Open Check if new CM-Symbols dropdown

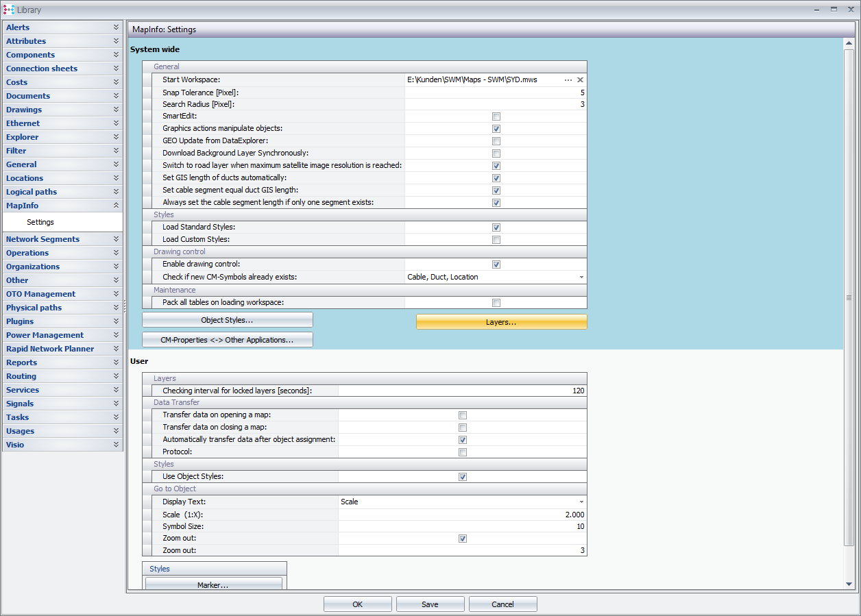pyautogui.click(x=581, y=277)
